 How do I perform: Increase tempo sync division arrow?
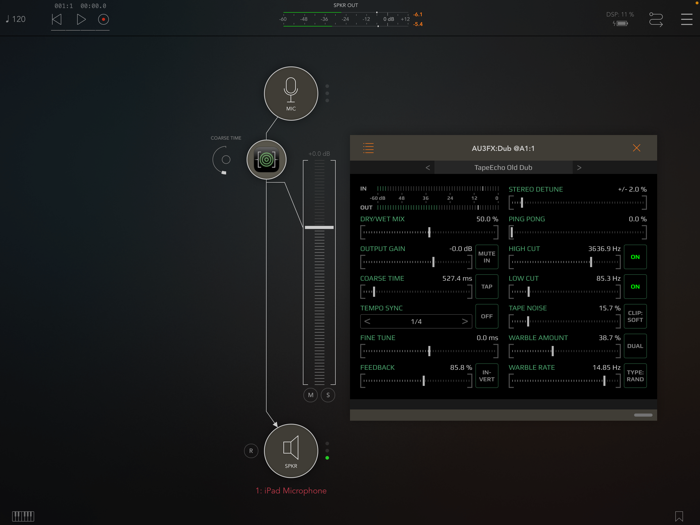(465, 321)
